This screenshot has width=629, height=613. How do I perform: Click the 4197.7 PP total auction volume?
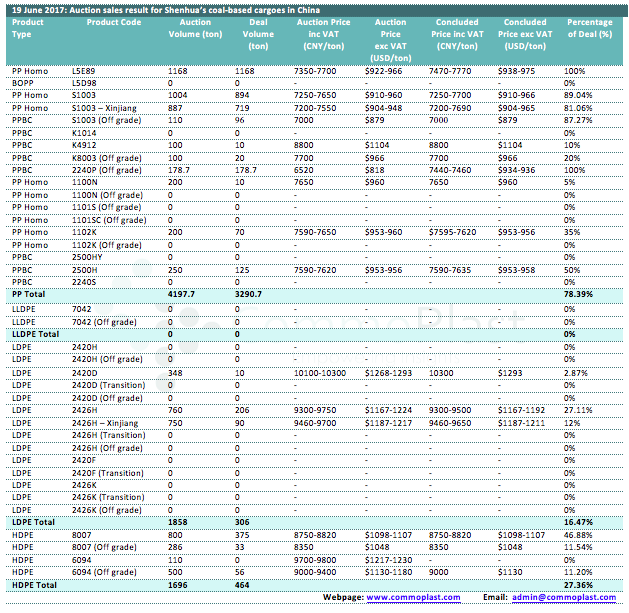coord(181,295)
